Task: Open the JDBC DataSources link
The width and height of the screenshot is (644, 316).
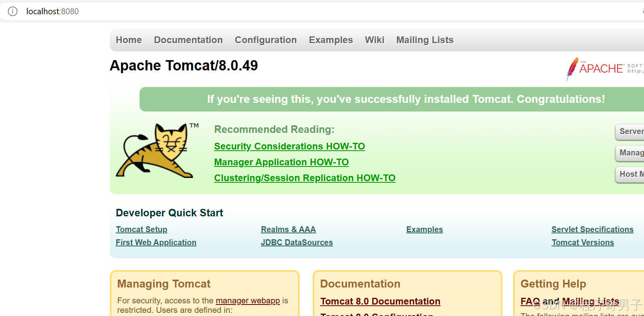Action: [x=297, y=242]
